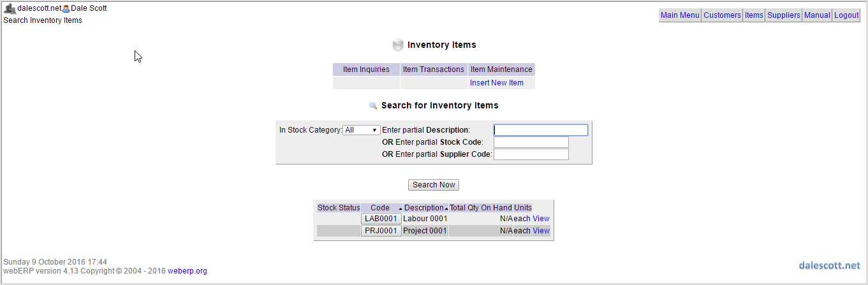Click the company icon beside dalescott.net
This screenshot has width=868, height=285.
10,8
